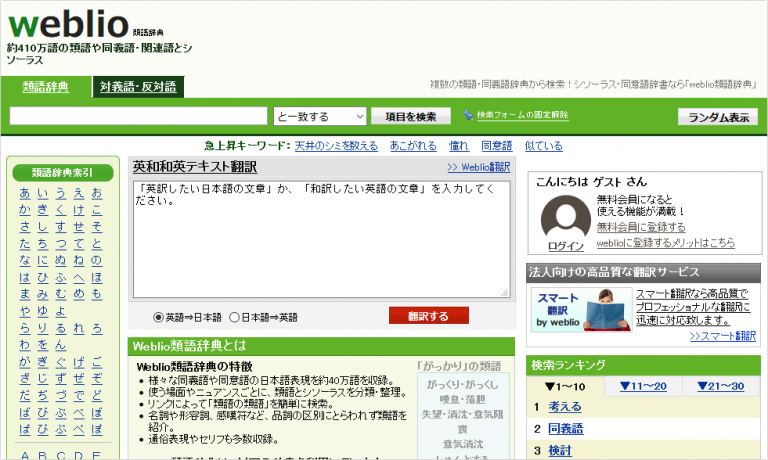Click the main search input field
Screen dimensions: 768x460
139,116
